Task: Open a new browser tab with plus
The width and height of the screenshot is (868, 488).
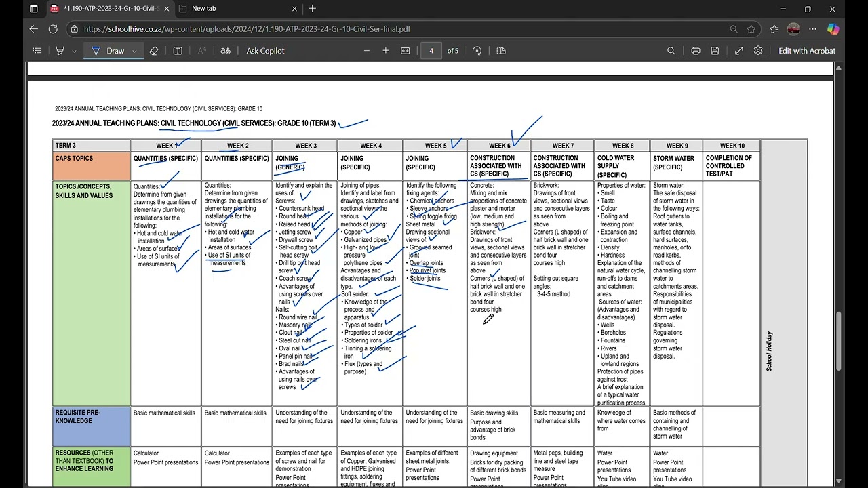Action: point(312,9)
